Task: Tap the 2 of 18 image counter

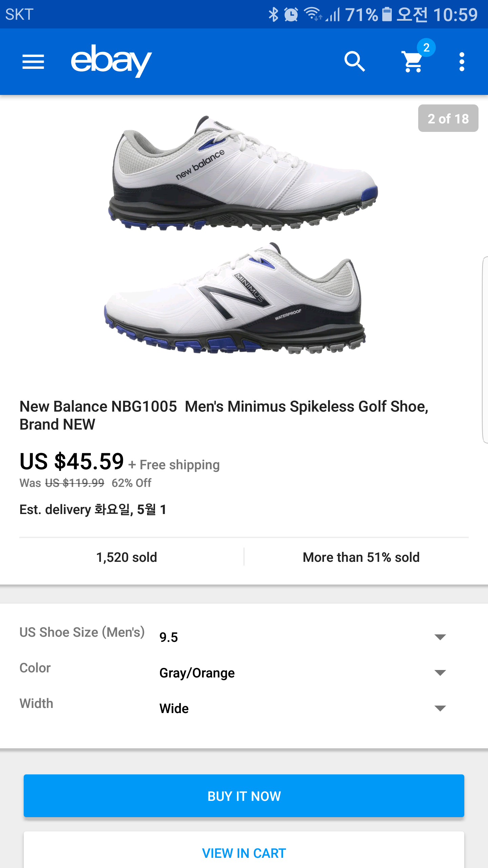Action: click(448, 118)
